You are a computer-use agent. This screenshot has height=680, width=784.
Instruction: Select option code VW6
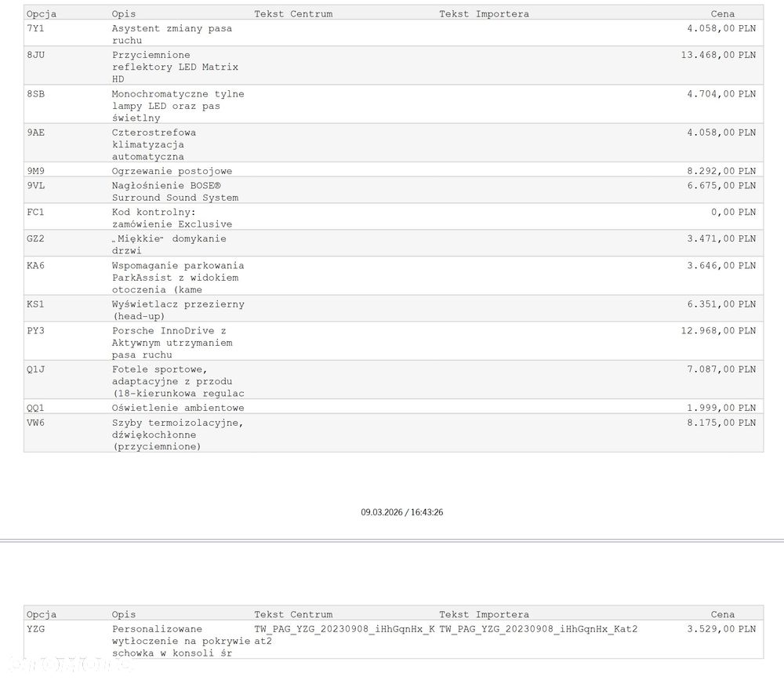(35, 423)
